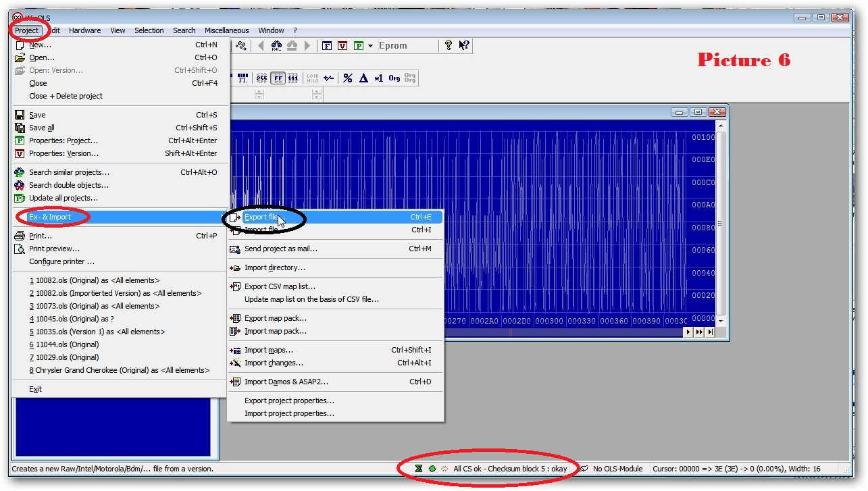
Task: Select Export CSV map list
Action: coord(336,286)
